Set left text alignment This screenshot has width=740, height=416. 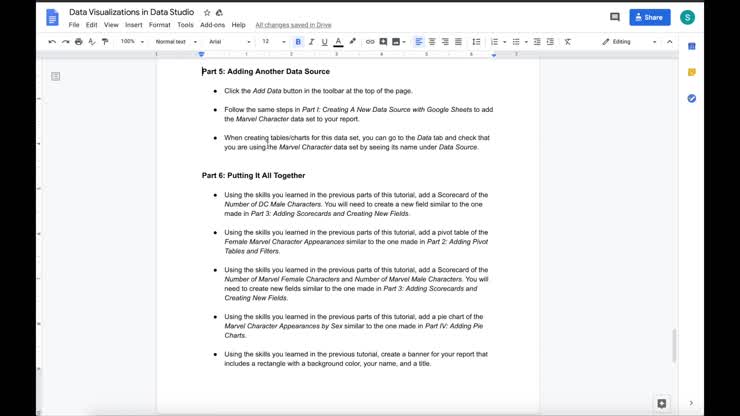click(419, 42)
